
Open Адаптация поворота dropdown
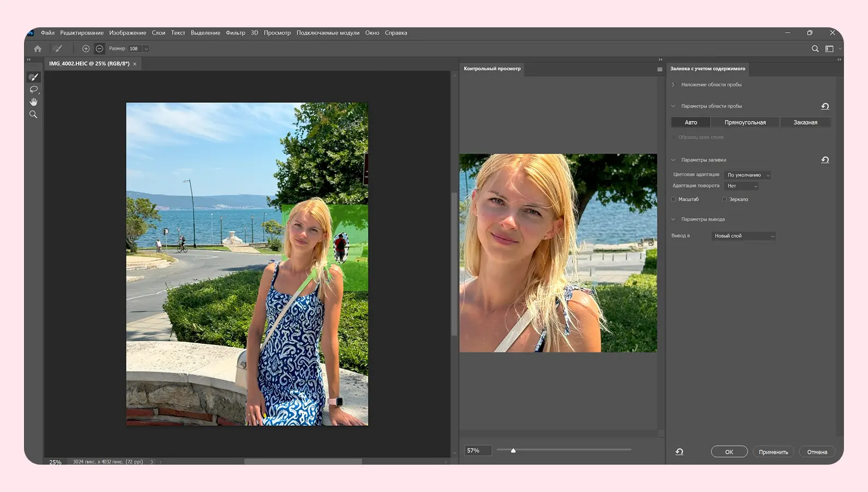tap(741, 186)
